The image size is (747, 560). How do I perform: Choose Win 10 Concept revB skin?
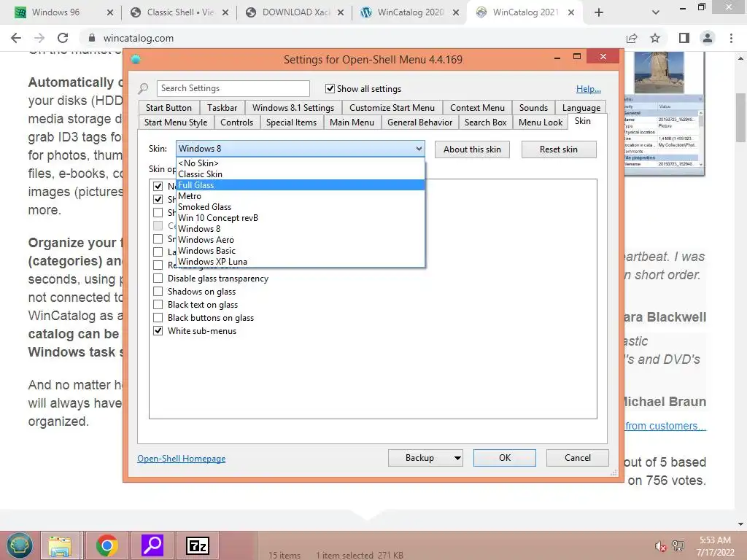coord(300,217)
